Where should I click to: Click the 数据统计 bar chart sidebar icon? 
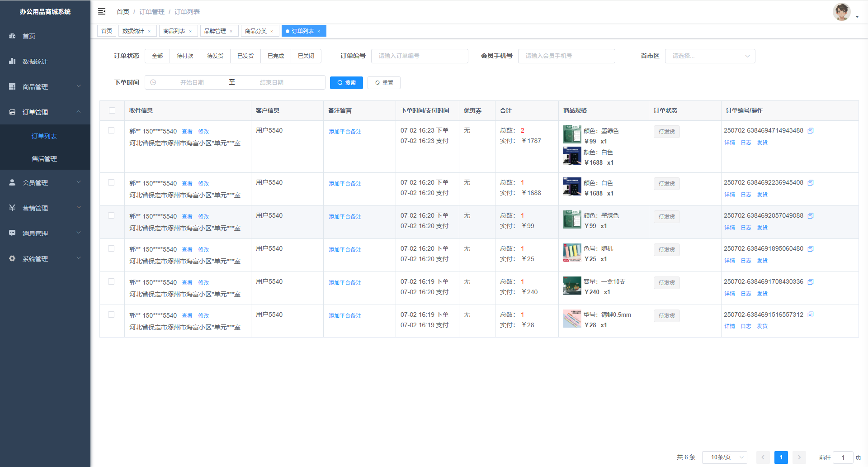click(12, 61)
